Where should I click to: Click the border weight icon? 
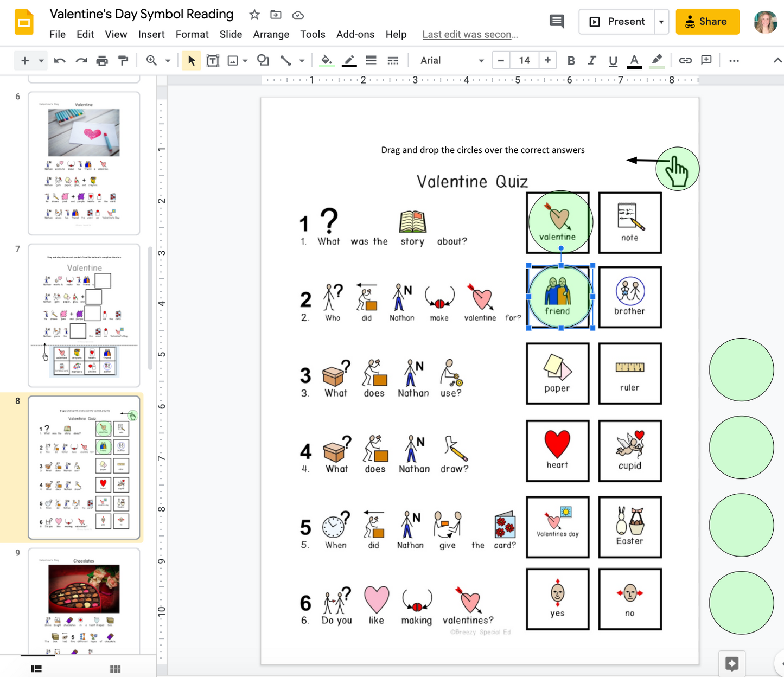[x=371, y=60]
